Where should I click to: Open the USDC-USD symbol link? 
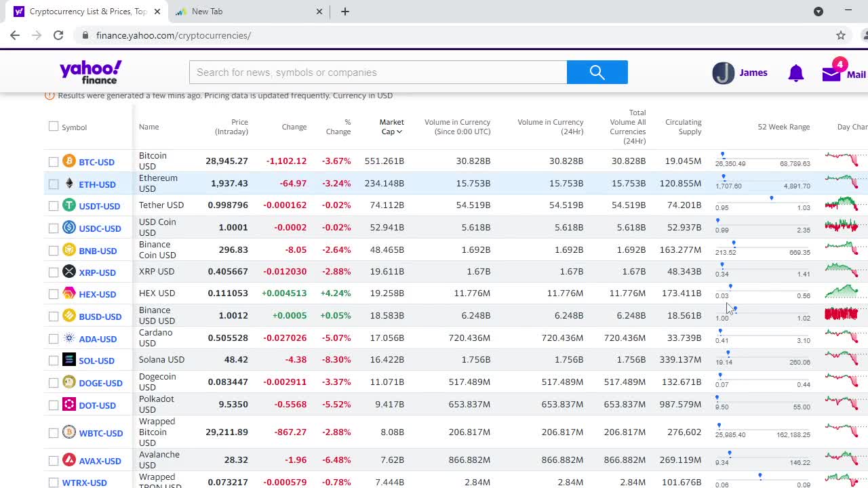pos(100,228)
